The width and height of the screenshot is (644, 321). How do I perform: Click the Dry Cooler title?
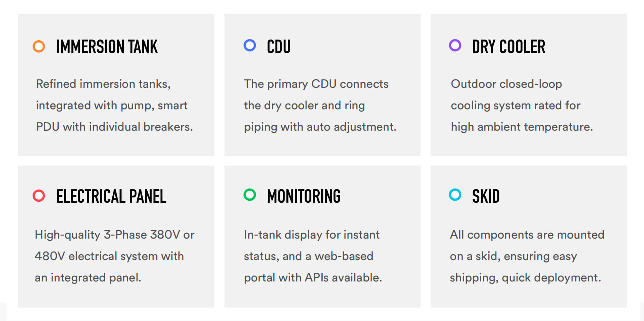pyautogui.click(x=508, y=47)
